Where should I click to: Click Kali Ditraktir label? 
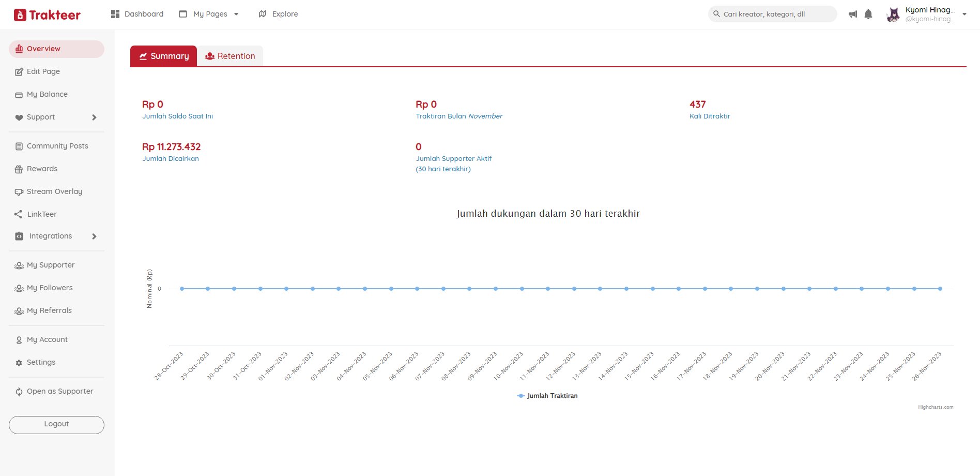click(710, 116)
